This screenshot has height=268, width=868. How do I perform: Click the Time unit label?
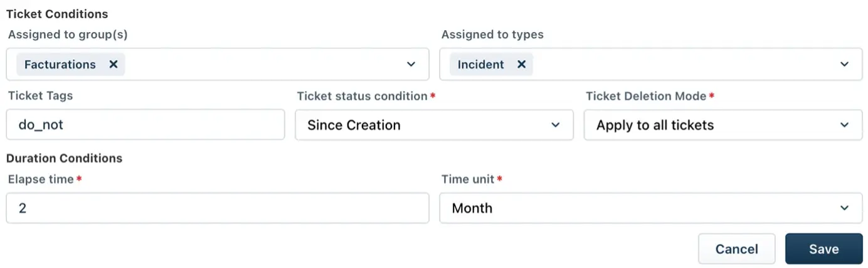tap(468, 179)
